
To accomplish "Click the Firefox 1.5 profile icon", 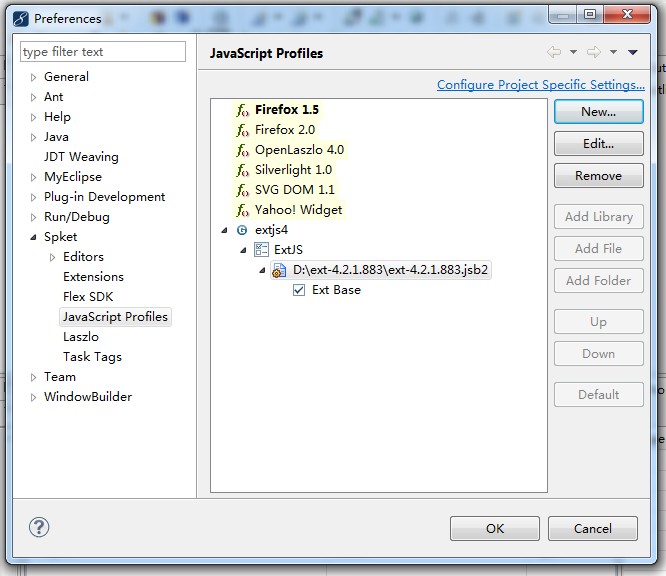I will click(243, 110).
